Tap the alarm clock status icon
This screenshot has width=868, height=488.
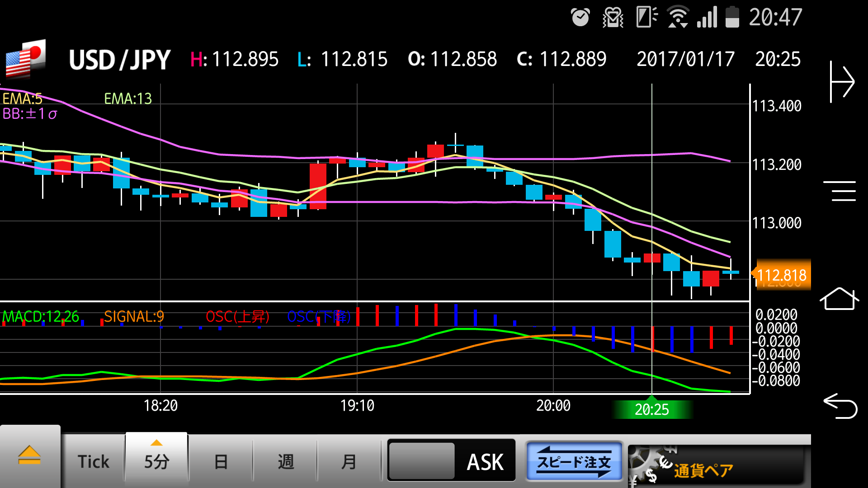[x=580, y=18]
